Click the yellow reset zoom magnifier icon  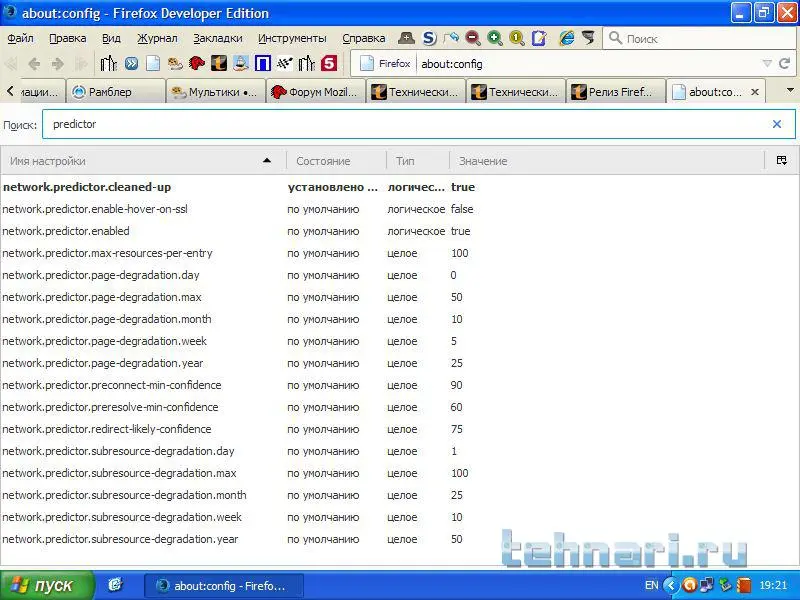coord(516,38)
